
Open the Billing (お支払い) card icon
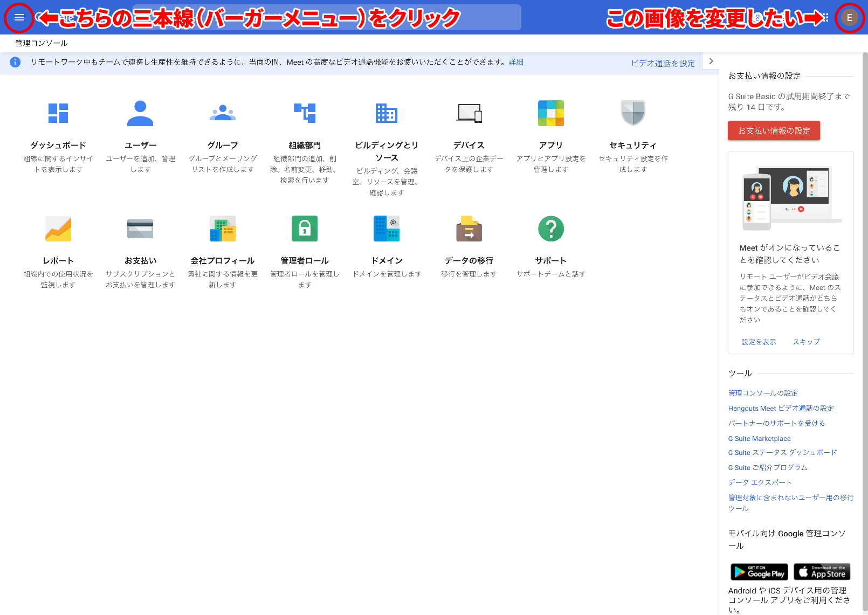coord(140,229)
